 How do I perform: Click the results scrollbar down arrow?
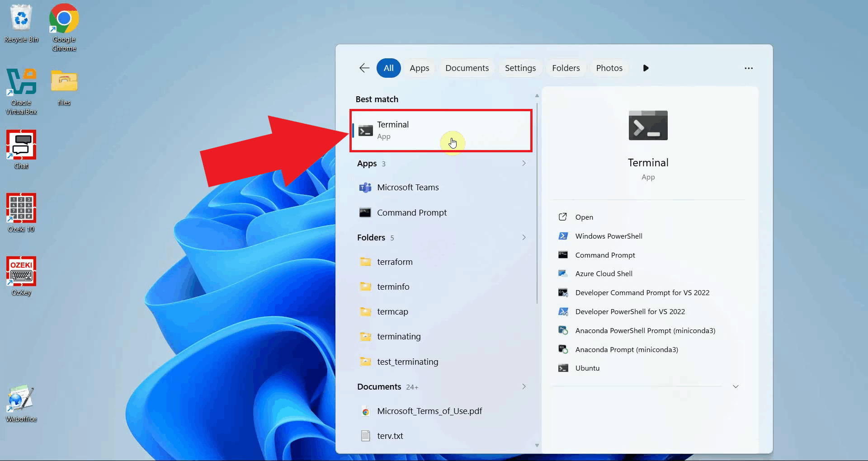pos(537,445)
